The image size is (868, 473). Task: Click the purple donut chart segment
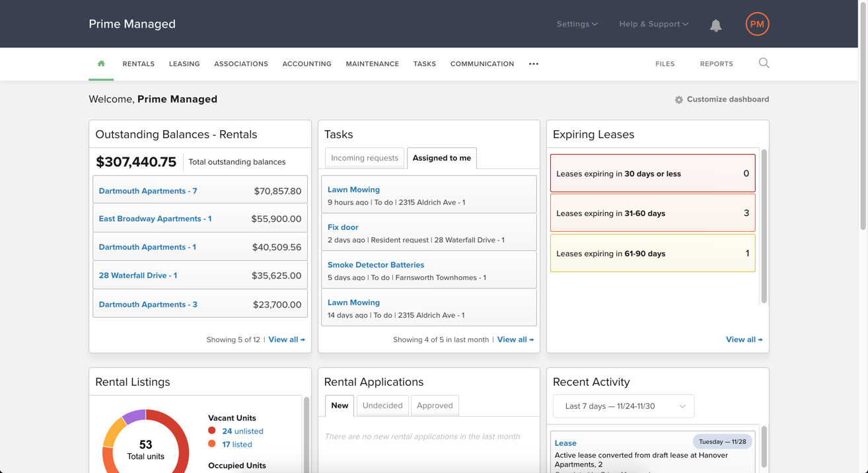point(135,417)
